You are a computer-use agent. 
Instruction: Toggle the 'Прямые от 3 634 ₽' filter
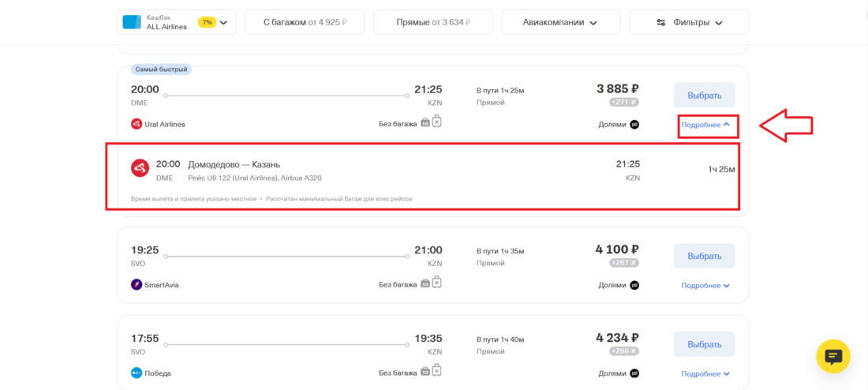[432, 22]
